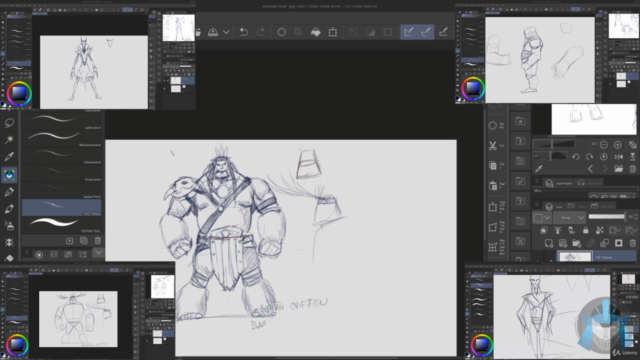Screen dimensions: 640x360
Task: Select the highlighted Pencil tool icon
Action: (x=9, y=175)
